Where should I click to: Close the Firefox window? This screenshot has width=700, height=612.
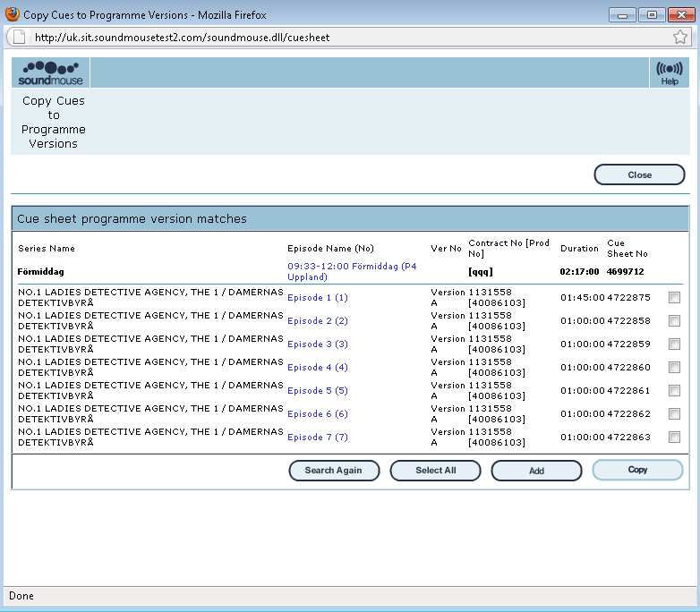pos(681,14)
